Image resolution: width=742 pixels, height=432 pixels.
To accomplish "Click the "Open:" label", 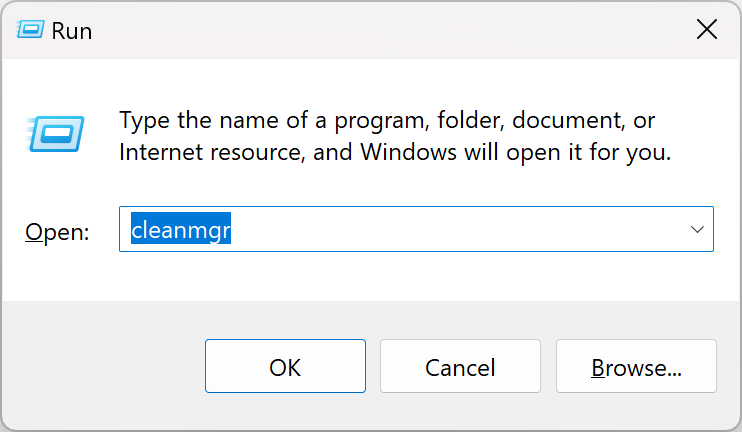I will click(x=57, y=232).
